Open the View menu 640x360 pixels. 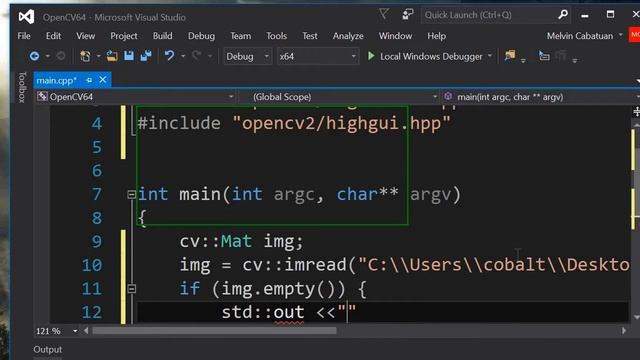(85, 36)
